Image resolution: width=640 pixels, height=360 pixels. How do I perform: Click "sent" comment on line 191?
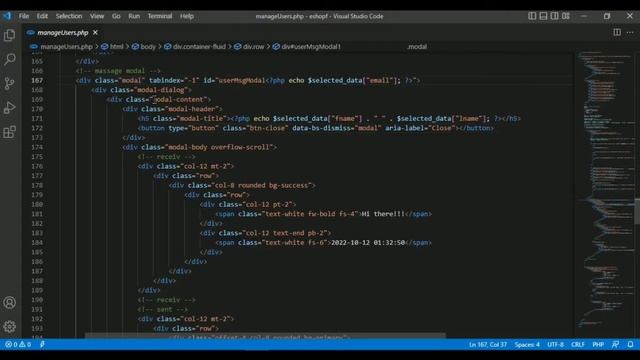click(x=164, y=309)
